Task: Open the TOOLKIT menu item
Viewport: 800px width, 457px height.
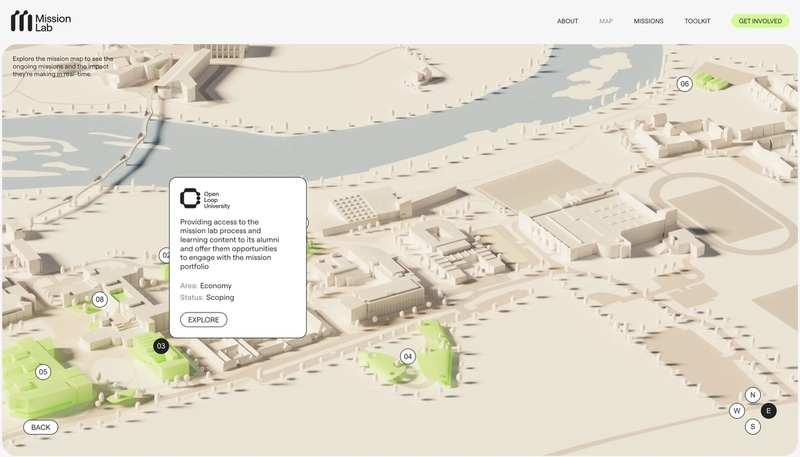Action: pos(697,21)
